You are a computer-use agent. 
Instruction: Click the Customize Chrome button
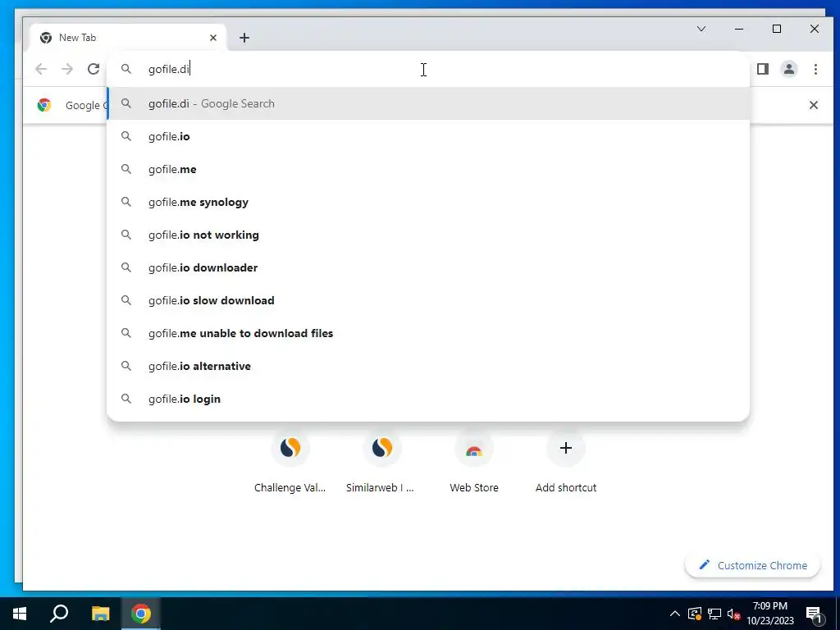753,565
